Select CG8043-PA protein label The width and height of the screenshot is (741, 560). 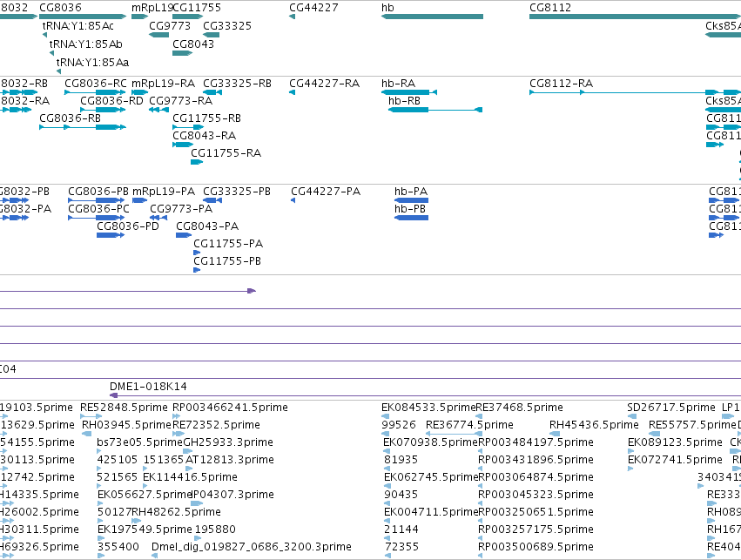click(x=207, y=226)
